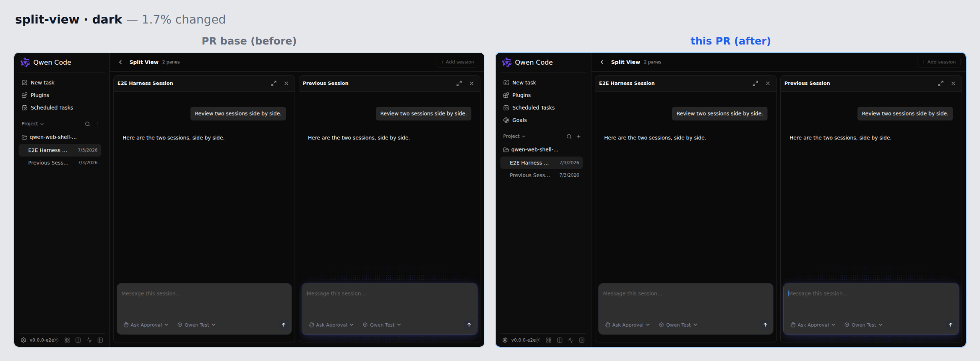Click Qwen Code logo in after screenshot
Screen dimensions: 980x361
coord(507,62)
